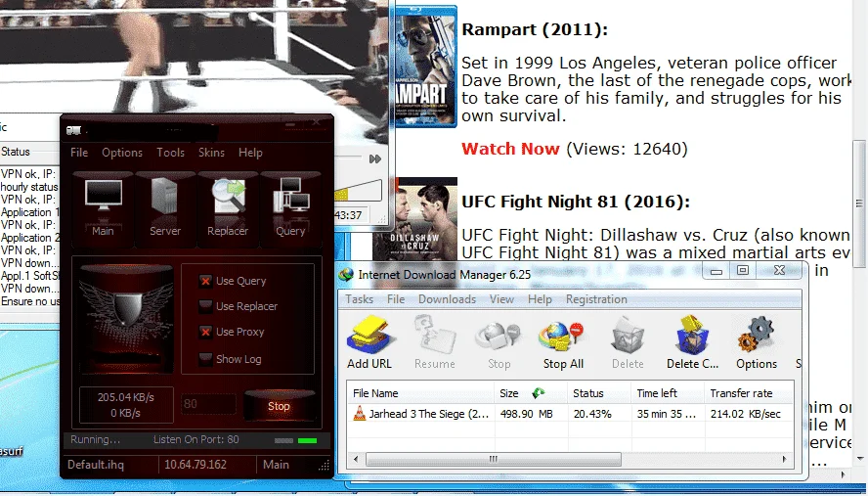868x496 pixels.
Task: Click the video player volume indicator bar
Action: (358, 191)
